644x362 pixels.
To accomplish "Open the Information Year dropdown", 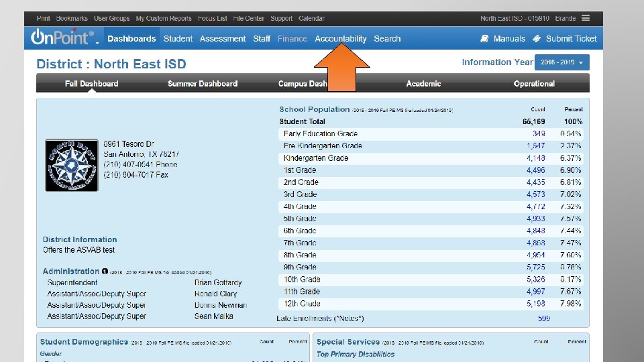I will [x=562, y=62].
